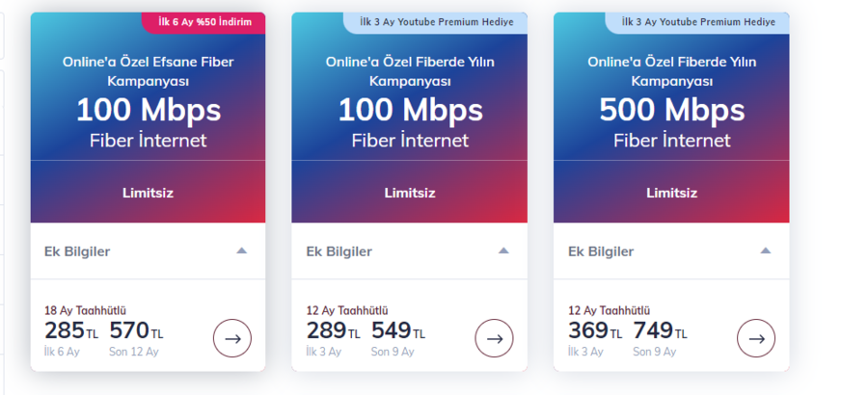Screen dimensions: 868x395
Task: Collapse Ek Bilgiler on 500 Mbps card
Action: 765,250
